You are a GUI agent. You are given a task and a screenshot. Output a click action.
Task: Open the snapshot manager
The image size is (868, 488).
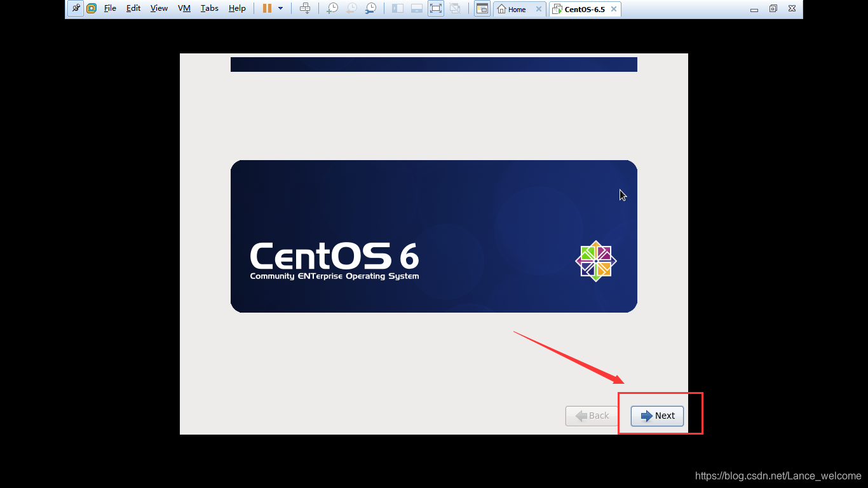click(x=370, y=9)
